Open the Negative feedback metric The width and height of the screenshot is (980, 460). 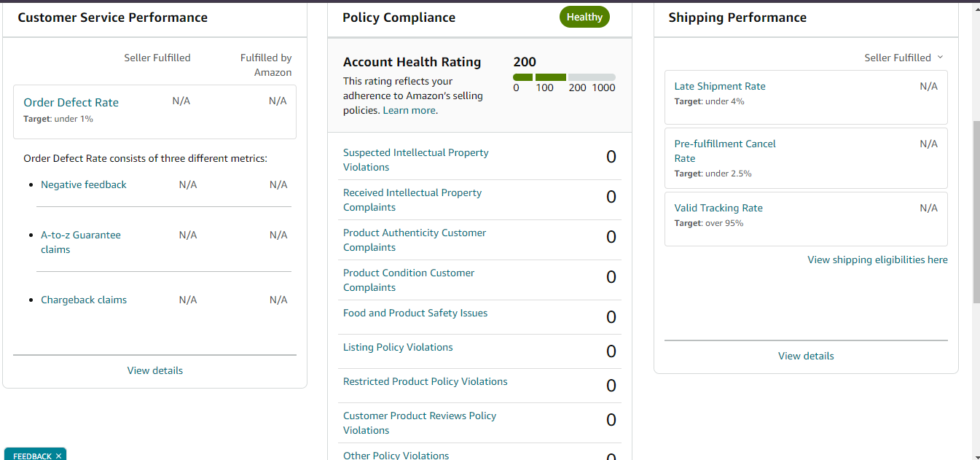(84, 185)
